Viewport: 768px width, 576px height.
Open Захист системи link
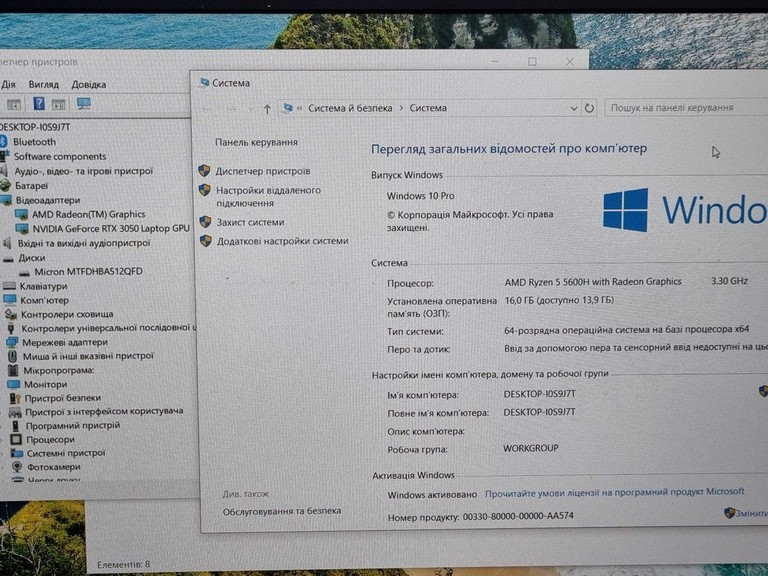click(x=250, y=222)
